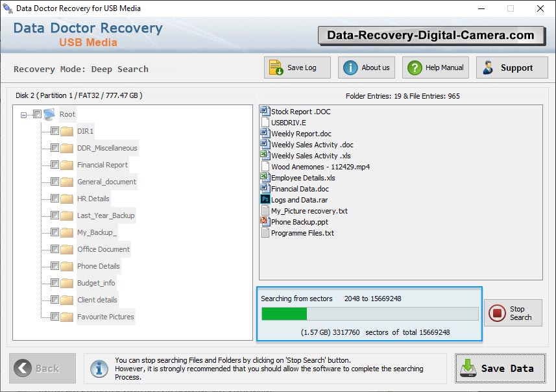Click the Root computer icon
556x392 pixels.
coord(49,114)
